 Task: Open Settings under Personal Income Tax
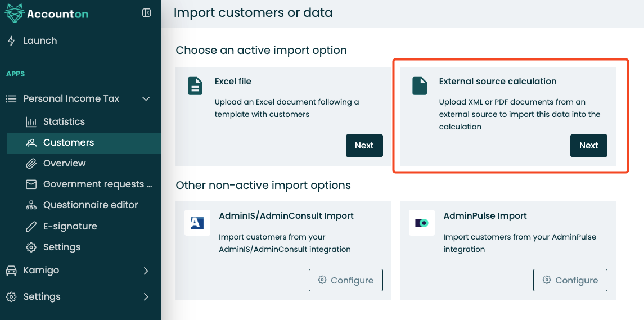pos(62,247)
